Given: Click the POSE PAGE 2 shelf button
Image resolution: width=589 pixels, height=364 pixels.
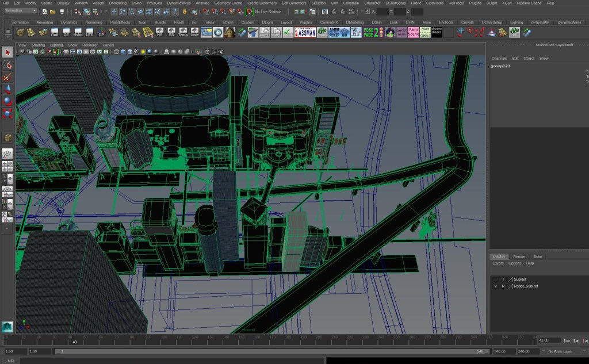Looking at the screenshot, I should click(x=373, y=32).
